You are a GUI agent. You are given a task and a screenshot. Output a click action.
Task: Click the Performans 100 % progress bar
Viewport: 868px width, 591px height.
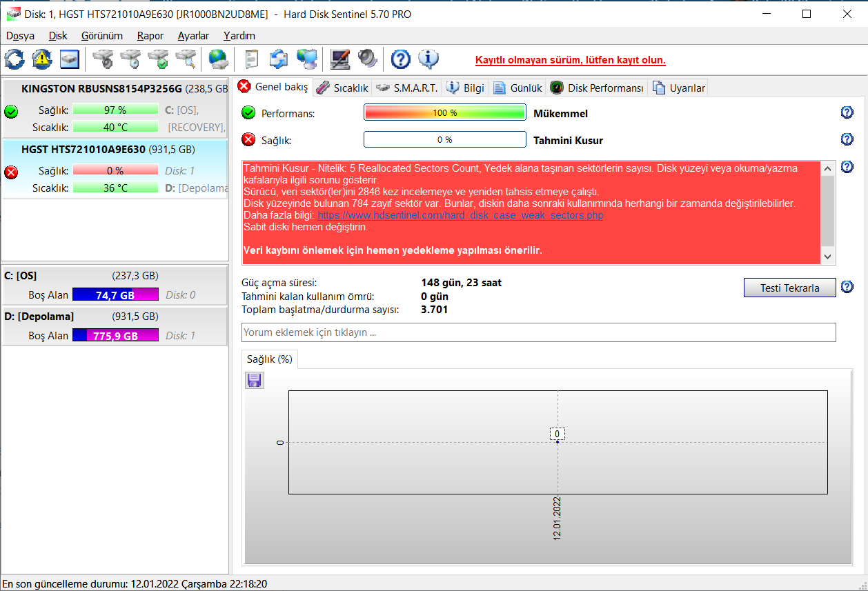(445, 113)
